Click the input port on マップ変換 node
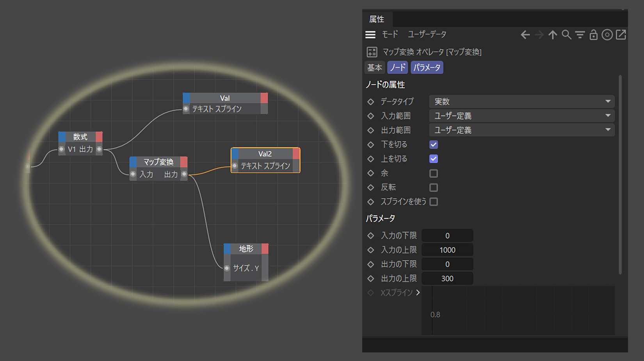 pyautogui.click(x=133, y=174)
